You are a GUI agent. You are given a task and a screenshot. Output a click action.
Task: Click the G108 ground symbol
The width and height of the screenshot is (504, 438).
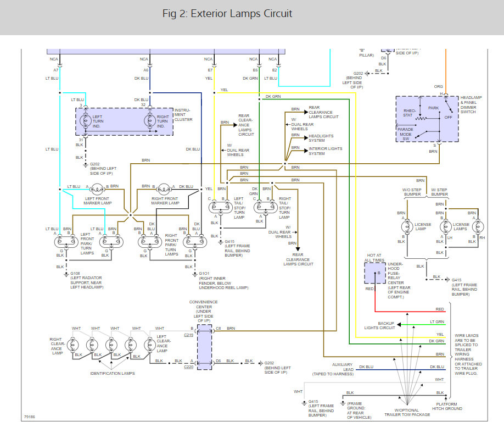tap(66, 275)
